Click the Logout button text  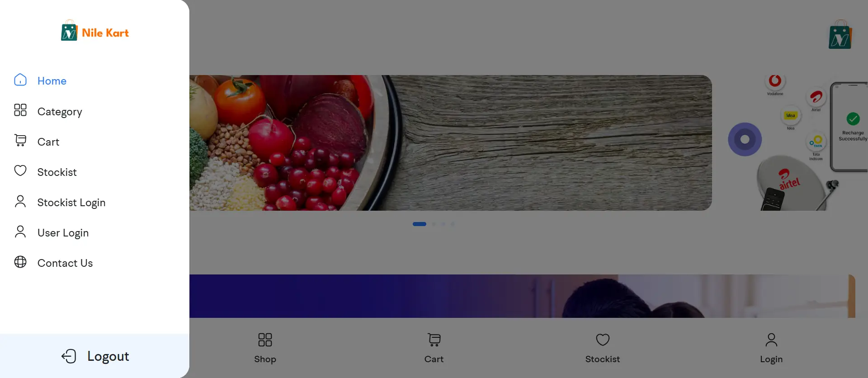[108, 356]
